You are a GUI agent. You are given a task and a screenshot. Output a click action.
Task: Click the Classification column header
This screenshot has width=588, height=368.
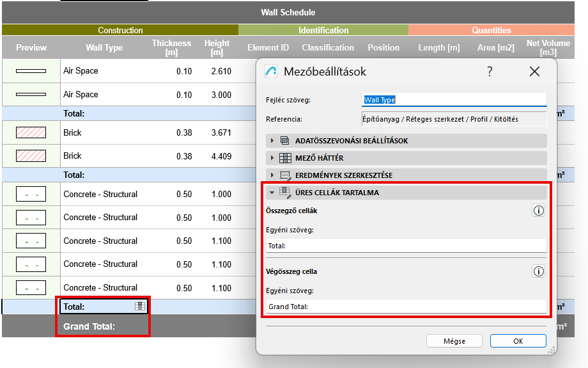pyautogui.click(x=328, y=48)
